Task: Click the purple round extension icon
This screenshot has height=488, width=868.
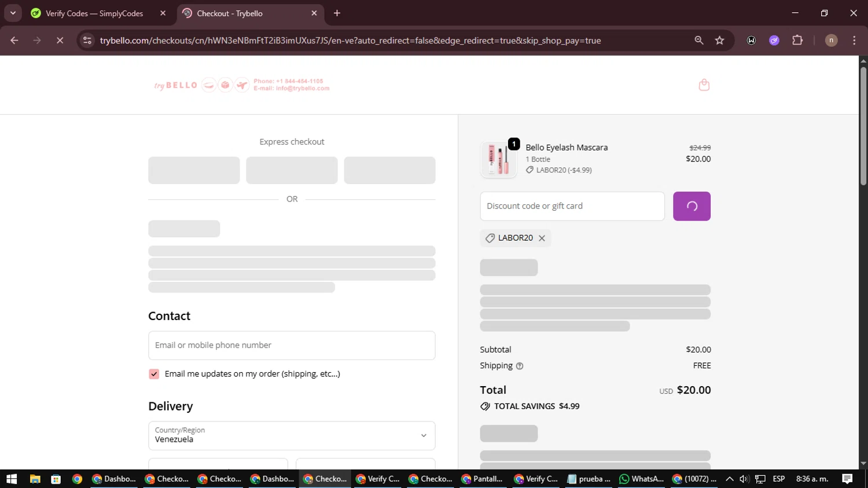Action: pyautogui.click(x=774, y=41)
